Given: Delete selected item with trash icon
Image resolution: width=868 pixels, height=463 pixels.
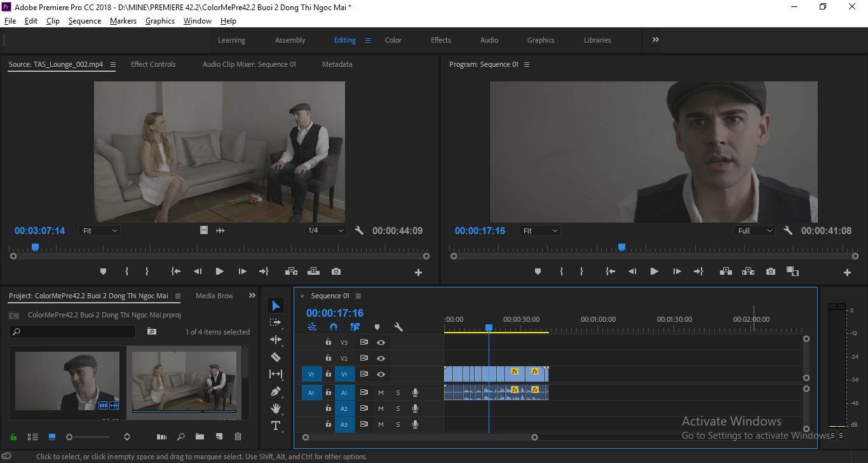Looking at the screenshot, I should tap(238, 437).
